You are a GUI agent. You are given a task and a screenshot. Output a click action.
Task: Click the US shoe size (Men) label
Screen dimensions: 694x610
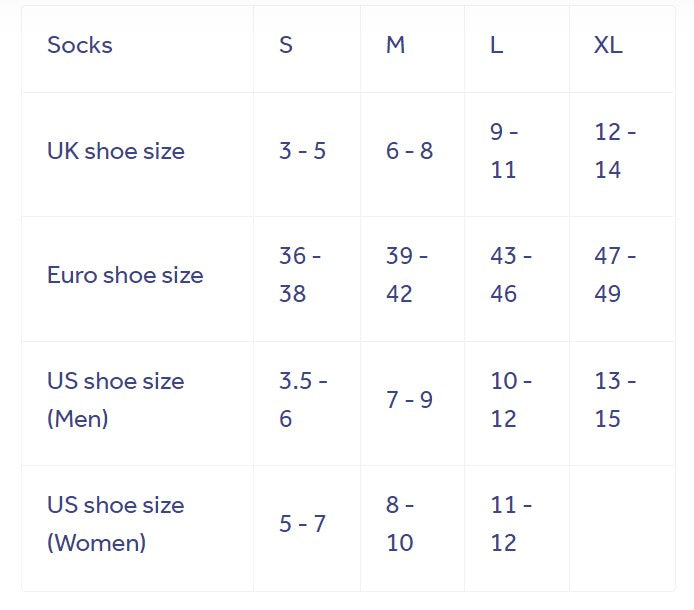(116, 400)
